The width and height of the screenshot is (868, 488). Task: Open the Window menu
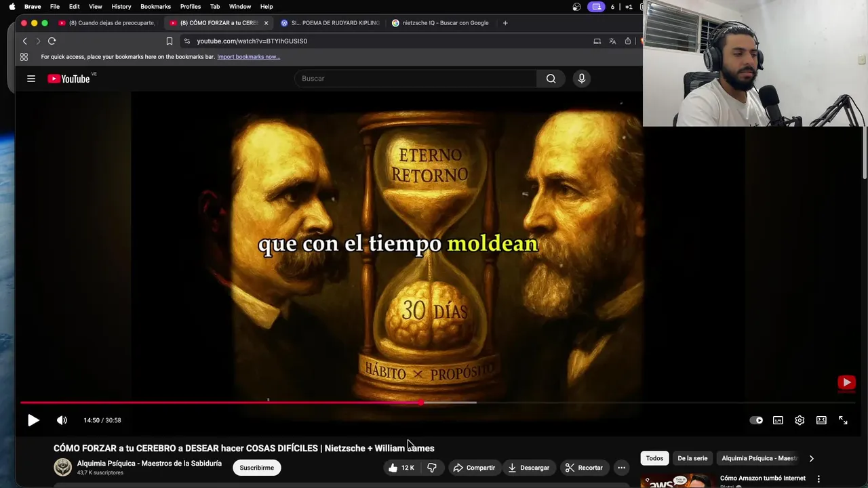tap(240, 7)
